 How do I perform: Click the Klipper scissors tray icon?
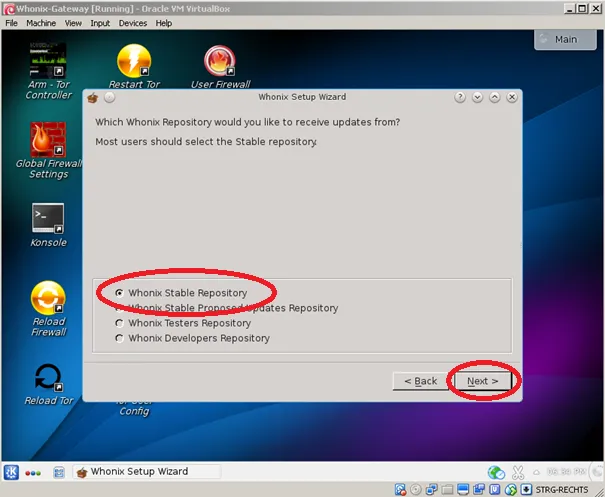click(x=518, y=472)
